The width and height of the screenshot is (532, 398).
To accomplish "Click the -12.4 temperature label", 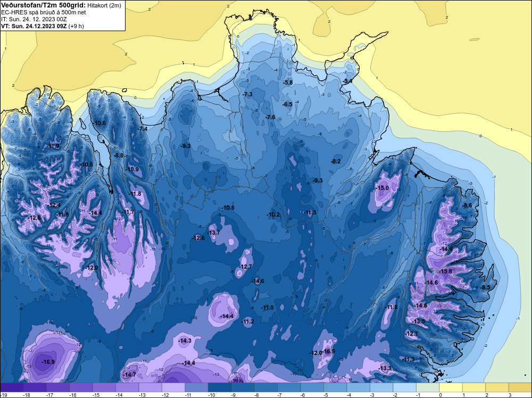I will click(55, 205).
